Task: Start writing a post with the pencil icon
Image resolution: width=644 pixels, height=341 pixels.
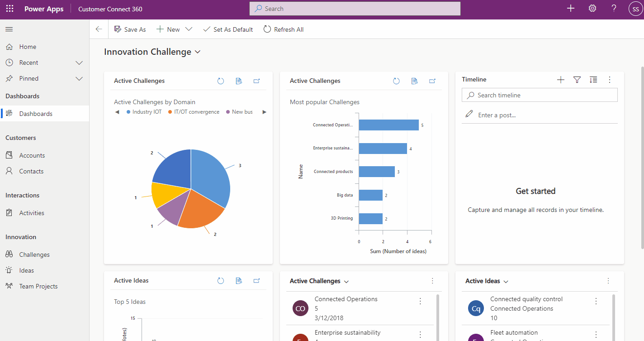Action: pyautogui.click(x=469, y=114)
